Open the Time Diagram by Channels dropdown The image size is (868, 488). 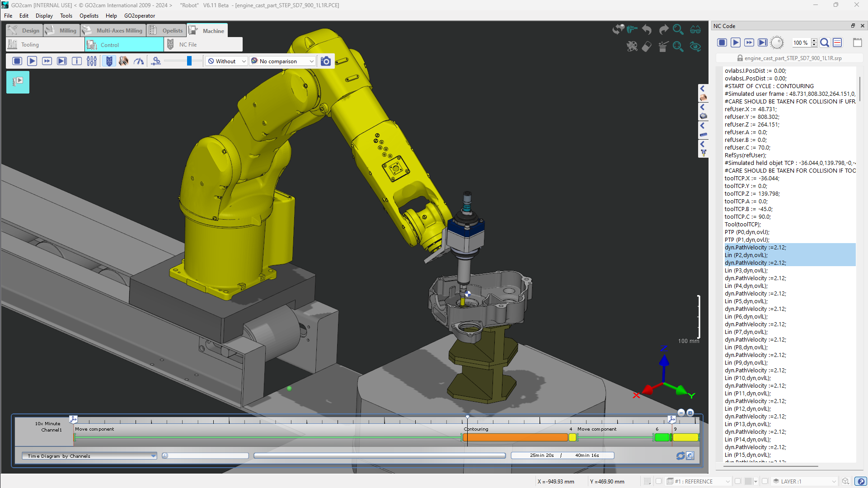click(89, 456)
